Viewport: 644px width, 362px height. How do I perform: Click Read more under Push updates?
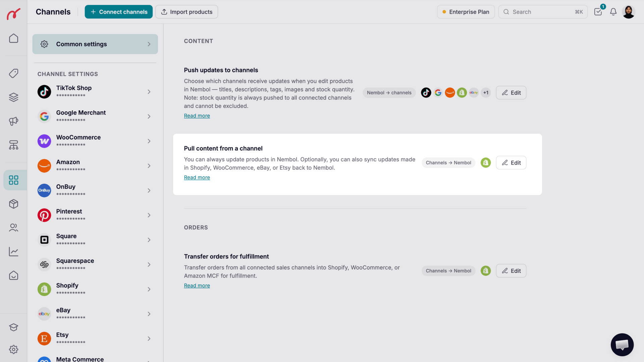pyautogui.click(x=197, y=116)
